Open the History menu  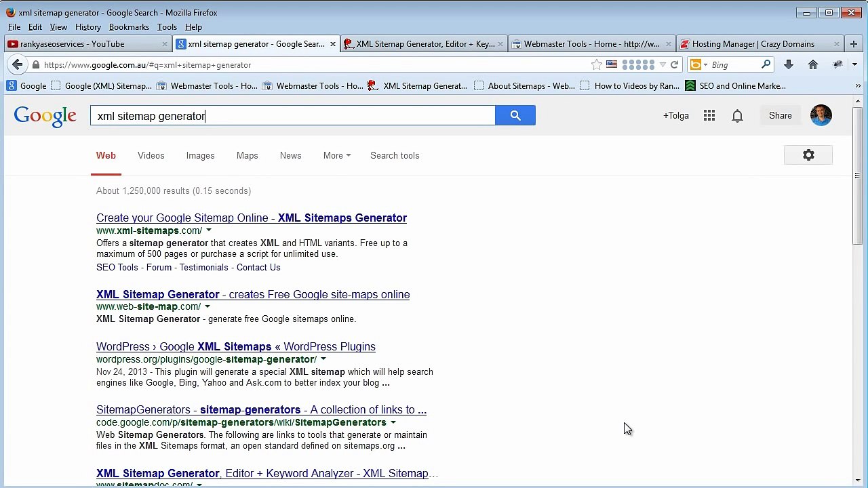click(x=88, y=27)
